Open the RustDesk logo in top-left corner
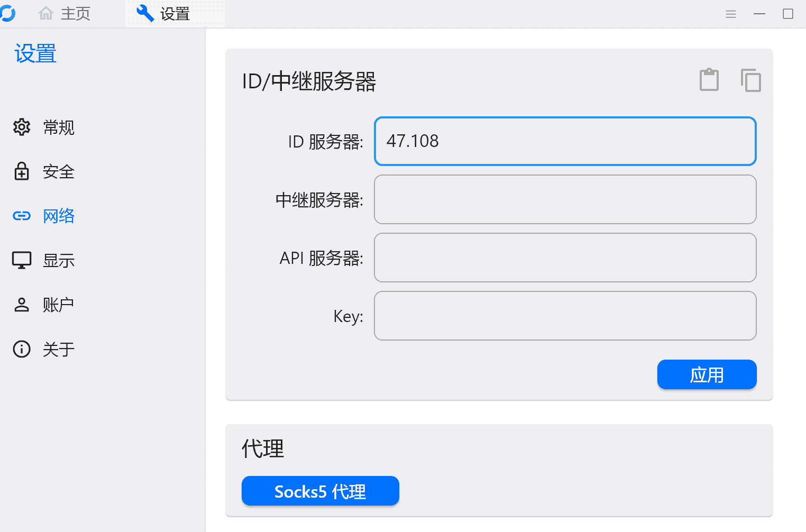The width and height of the screenshot is (806, 532). coord(9,13)
